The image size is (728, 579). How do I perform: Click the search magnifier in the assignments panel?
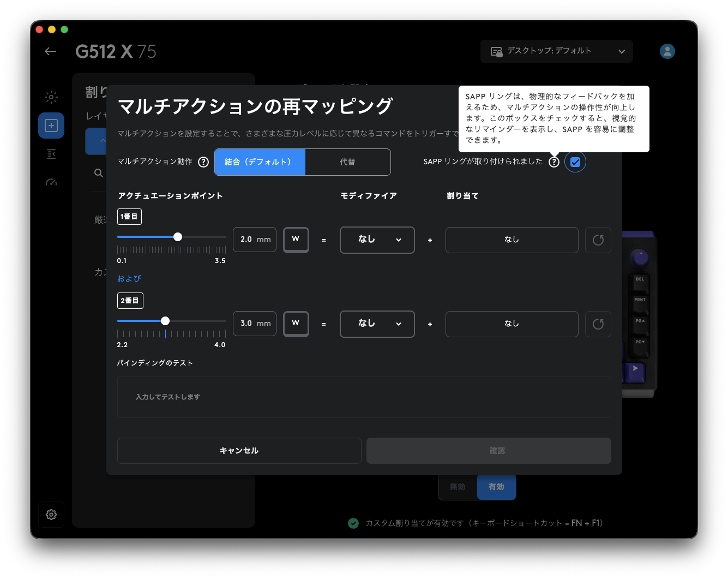point(99,173)
